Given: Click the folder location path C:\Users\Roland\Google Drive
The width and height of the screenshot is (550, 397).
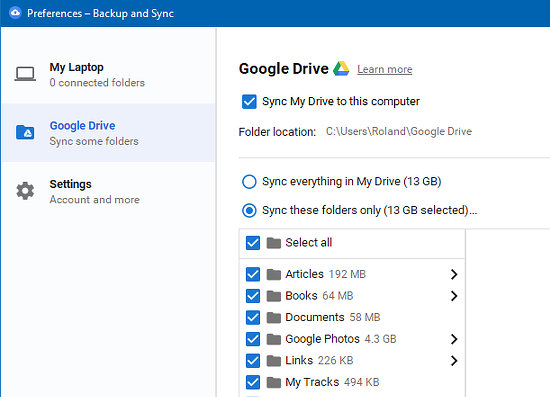Looking at the screenshot, I should click(399, 132).
